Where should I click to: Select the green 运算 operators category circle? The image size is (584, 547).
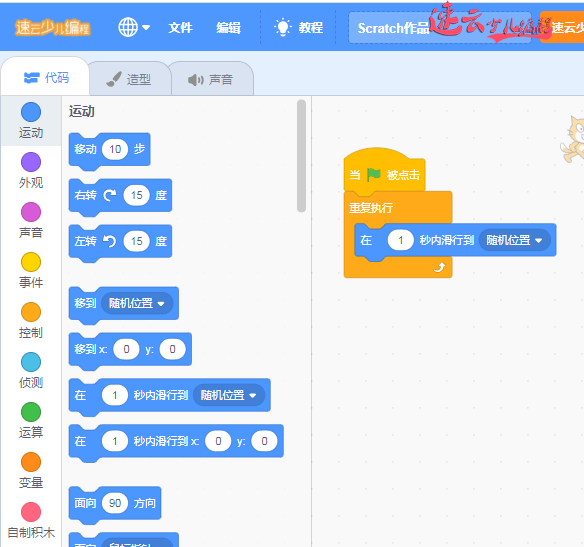[x=31, y=412]
